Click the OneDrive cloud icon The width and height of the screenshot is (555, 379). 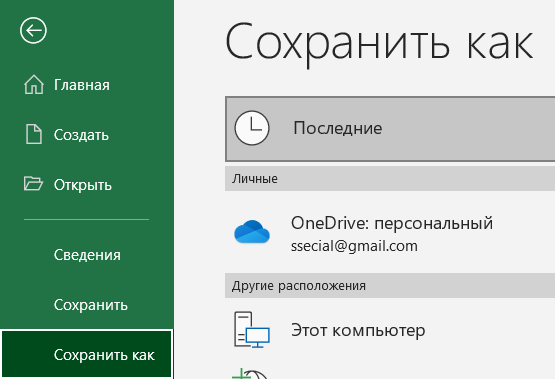click(252, 231)
